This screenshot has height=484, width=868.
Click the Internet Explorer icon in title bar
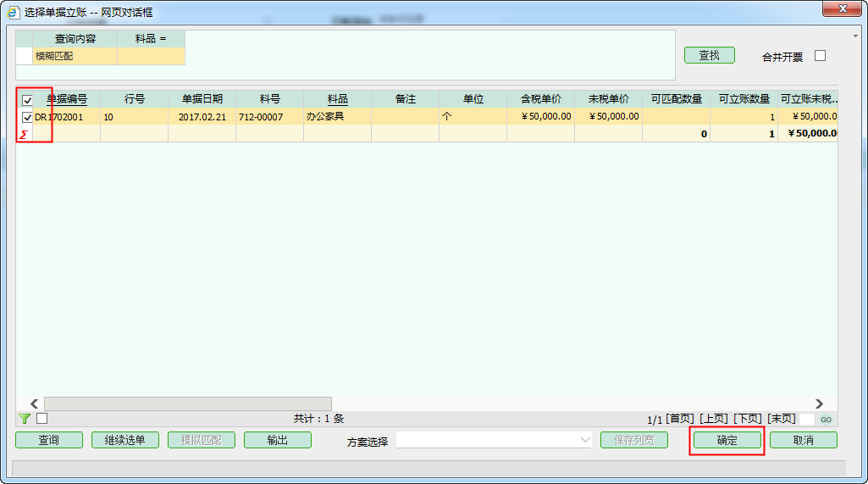click(x=14, y=12)
